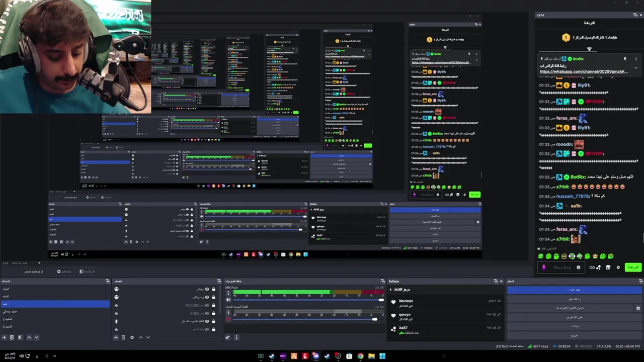Collapse the chat header arrow
The image size is (644, 362).
point(590,49)
